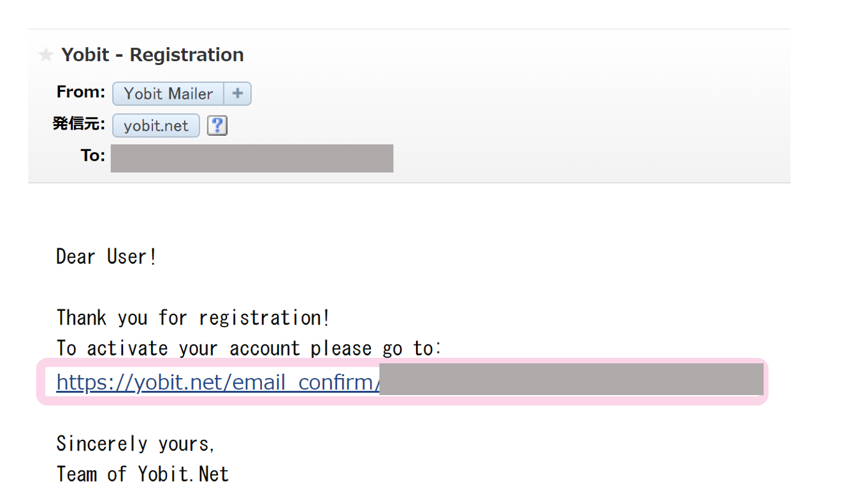Open the yobit.net email_confirm activation link
Image resolution: width=845 pixels, height=504 pixels.
[x=218, y=382]
